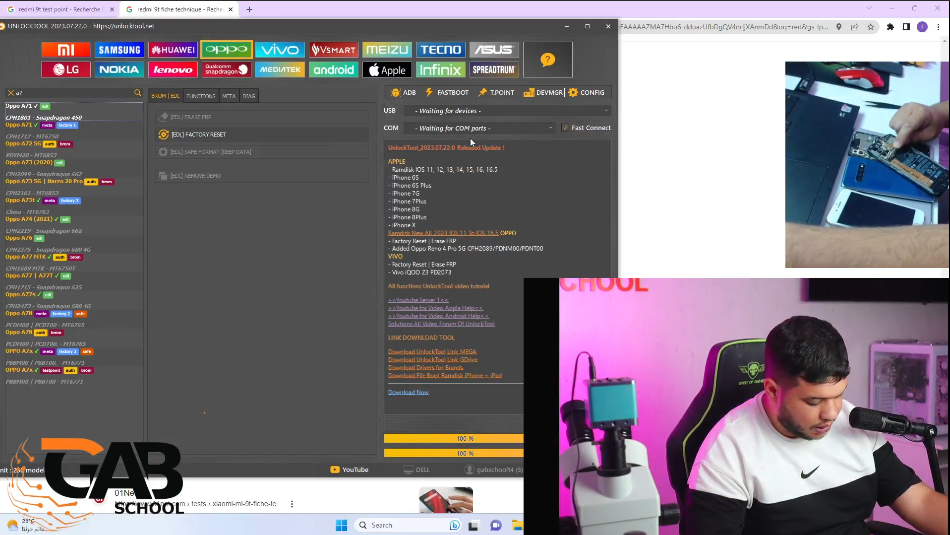Open the T.POINT tool
The image size is (950, 535).
(496, 93)
